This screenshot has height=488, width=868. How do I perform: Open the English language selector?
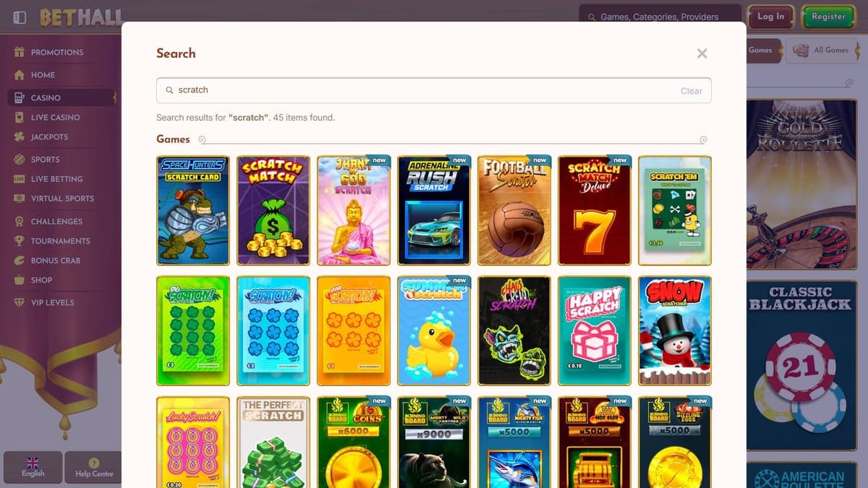pyautogui.click(x=33, y=468)
